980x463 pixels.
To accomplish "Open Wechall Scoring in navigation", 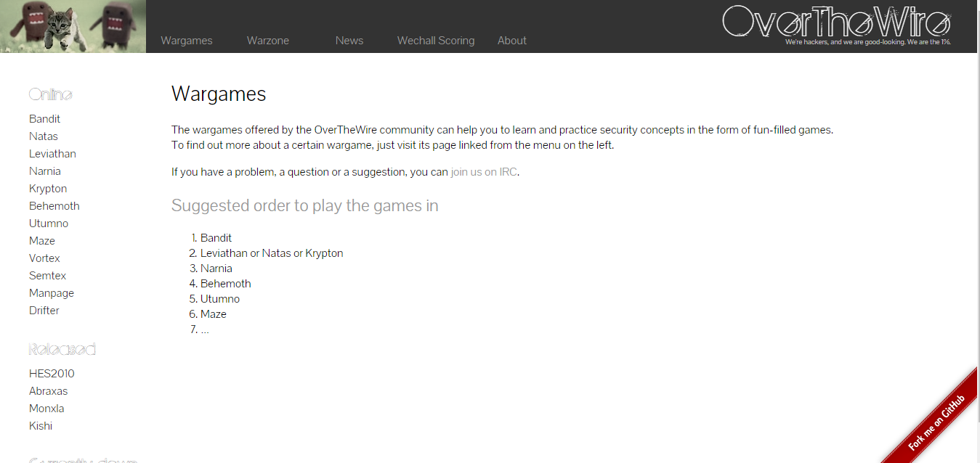I will [436, 41].
